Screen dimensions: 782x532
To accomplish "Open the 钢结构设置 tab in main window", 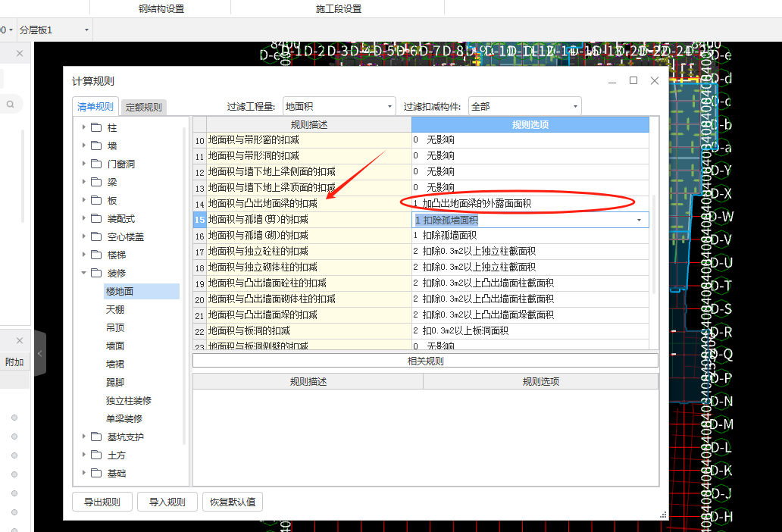I will point(161,8).
